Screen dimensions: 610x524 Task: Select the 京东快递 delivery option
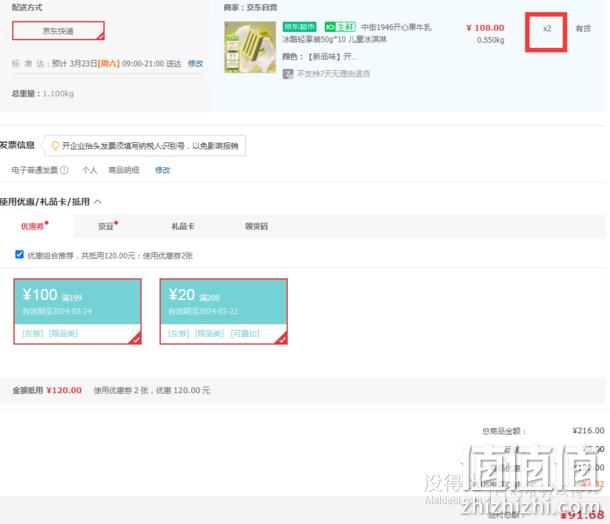click(x=58, y=31)
